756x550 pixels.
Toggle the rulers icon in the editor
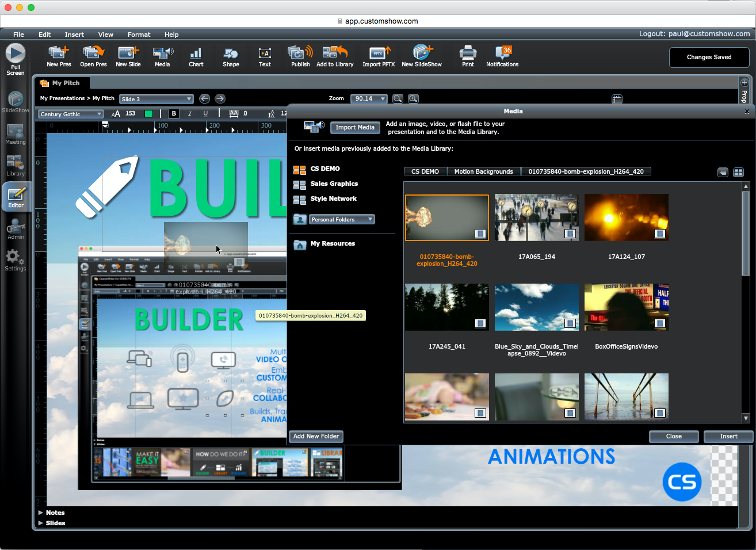617,99
